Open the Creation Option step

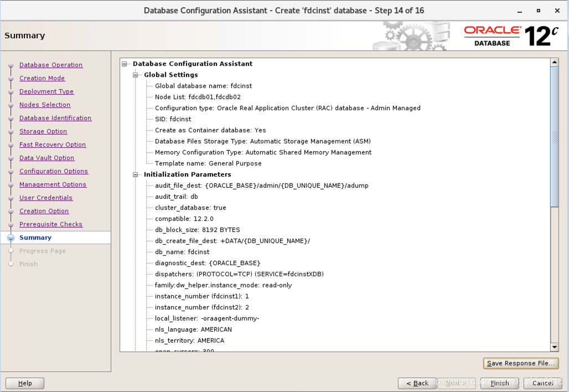(x=44, y=212)
